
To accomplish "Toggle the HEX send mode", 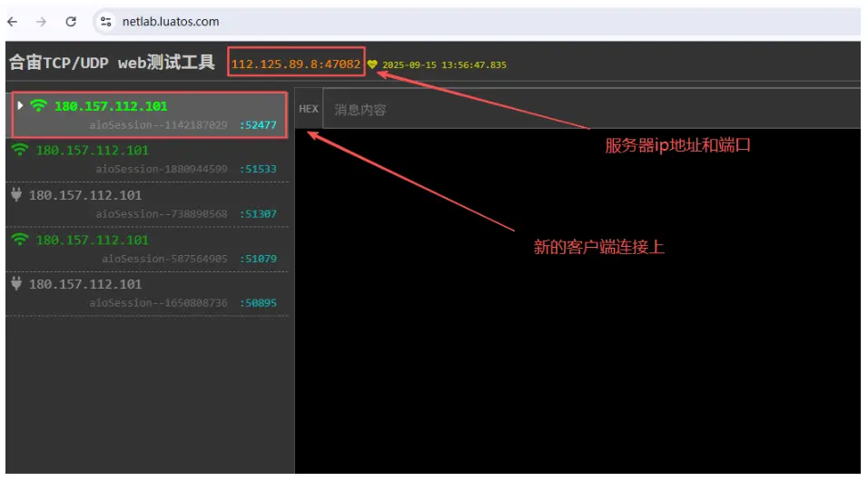I will (309, 109).
